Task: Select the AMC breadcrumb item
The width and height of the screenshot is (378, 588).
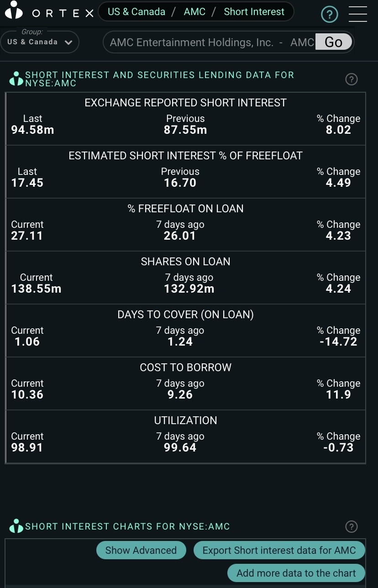Action: click(194, 12)
